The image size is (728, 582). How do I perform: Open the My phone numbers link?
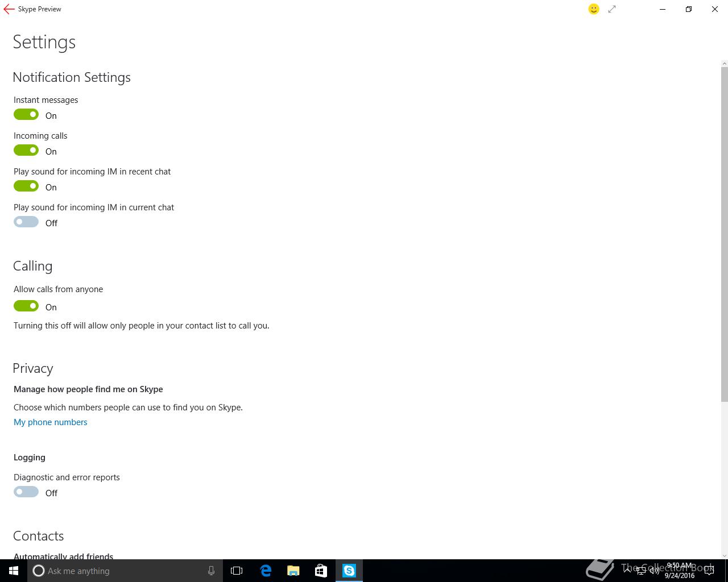pos(51,422)
